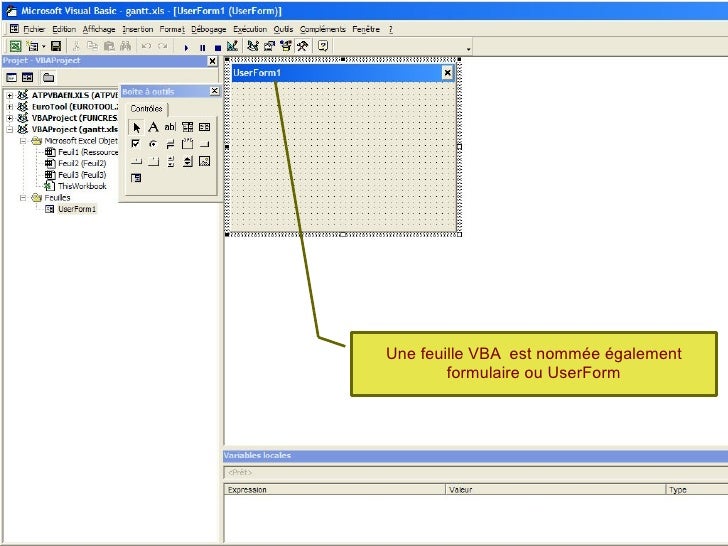The width and height of the screenshot is (728, 546).
Task: Click the Redo arrow icon
Action: (x=162, y=46)
